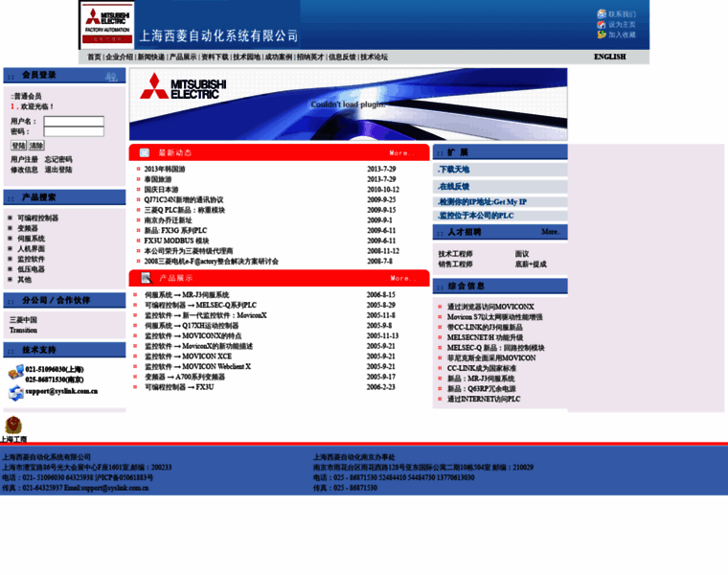The width and height of the screenshot is (728, 575).
Task: Open the 招纳英才 menu item
Action: click(x=310, y=57)
